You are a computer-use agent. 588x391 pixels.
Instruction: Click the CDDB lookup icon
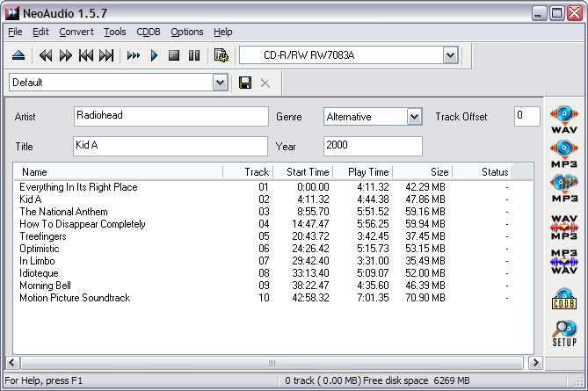(x=564, y=299)
